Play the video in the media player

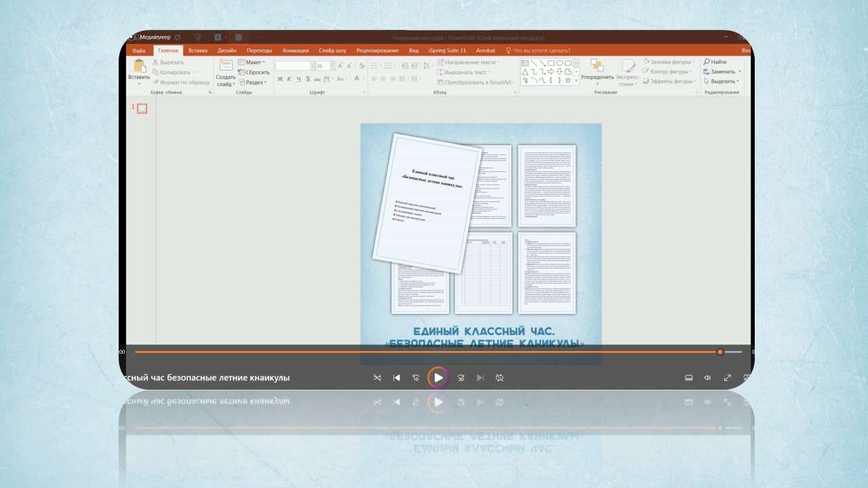tap(439, 378)
